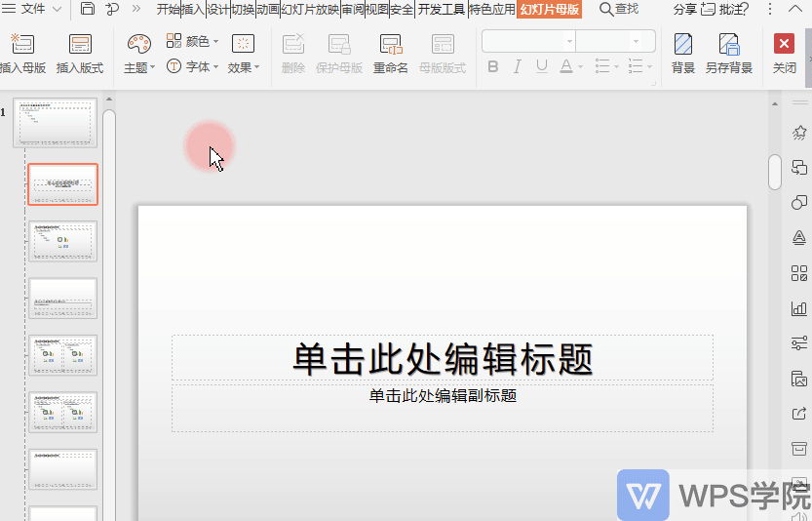This screenshot has width=812, height=521.
Task: Click the save icon in the title bar
Action: point(88,9)
